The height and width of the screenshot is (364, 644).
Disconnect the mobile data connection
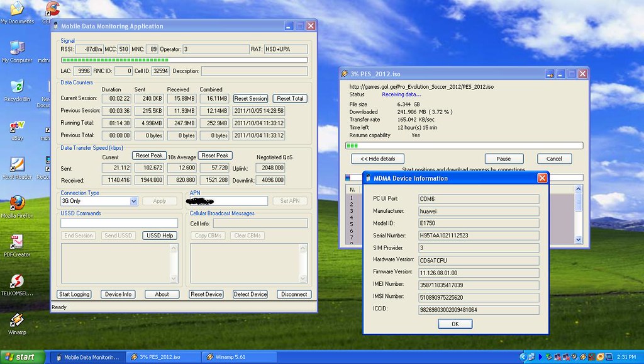coord(294,295)
